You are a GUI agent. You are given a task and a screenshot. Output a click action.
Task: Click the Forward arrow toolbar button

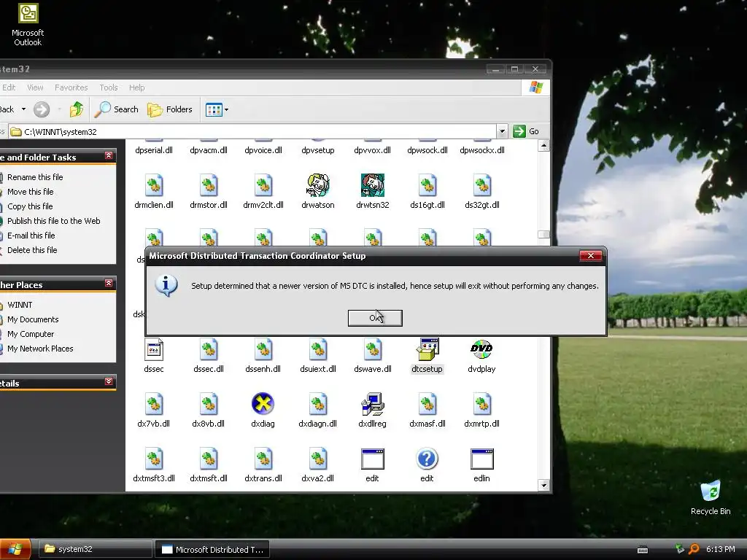point(42,109)
